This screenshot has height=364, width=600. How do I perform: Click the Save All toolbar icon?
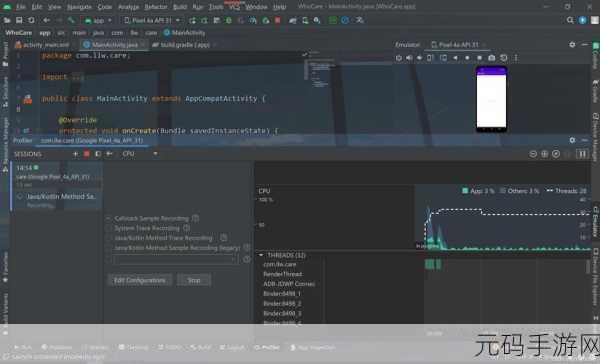pyautogui.click(x=19, y=20)
